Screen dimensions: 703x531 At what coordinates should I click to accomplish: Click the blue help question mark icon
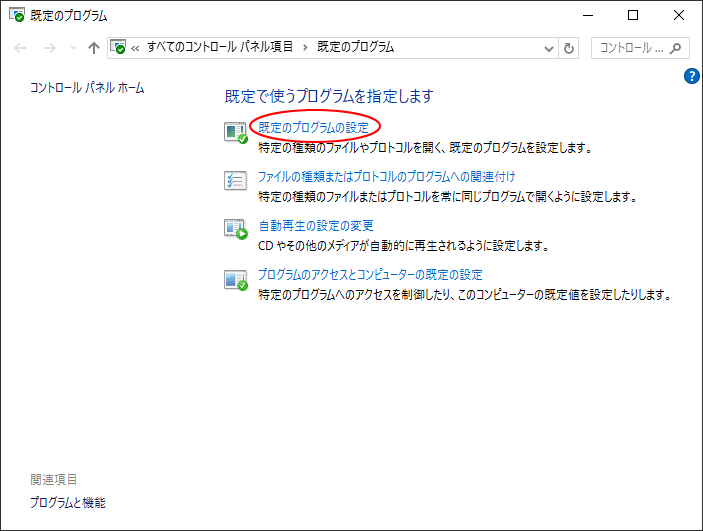tap(691, 76)
